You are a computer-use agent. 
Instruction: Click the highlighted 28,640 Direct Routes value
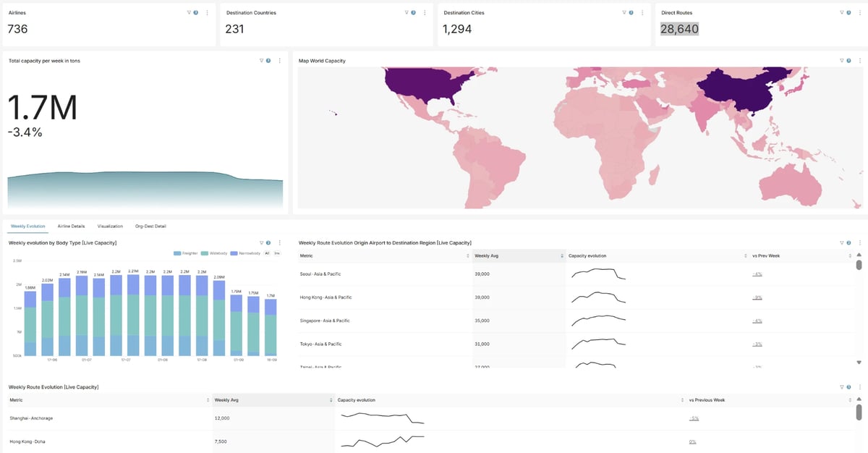(679, 29)
